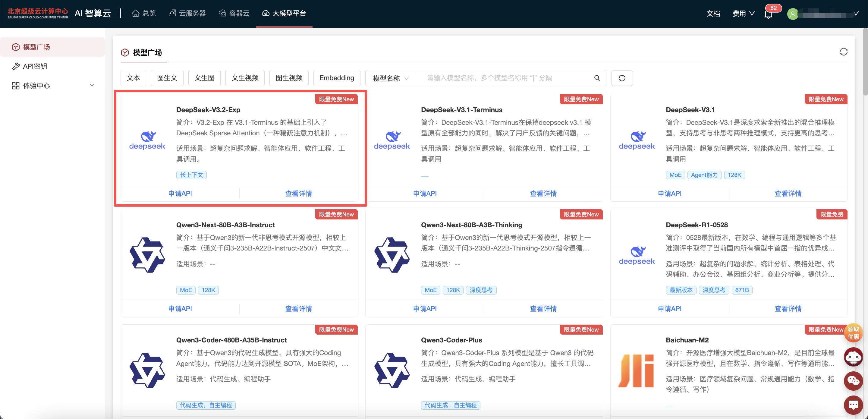868x419 pixels.
Task: Toggle the Embedding filter tag
Action: tap(336, 78)
